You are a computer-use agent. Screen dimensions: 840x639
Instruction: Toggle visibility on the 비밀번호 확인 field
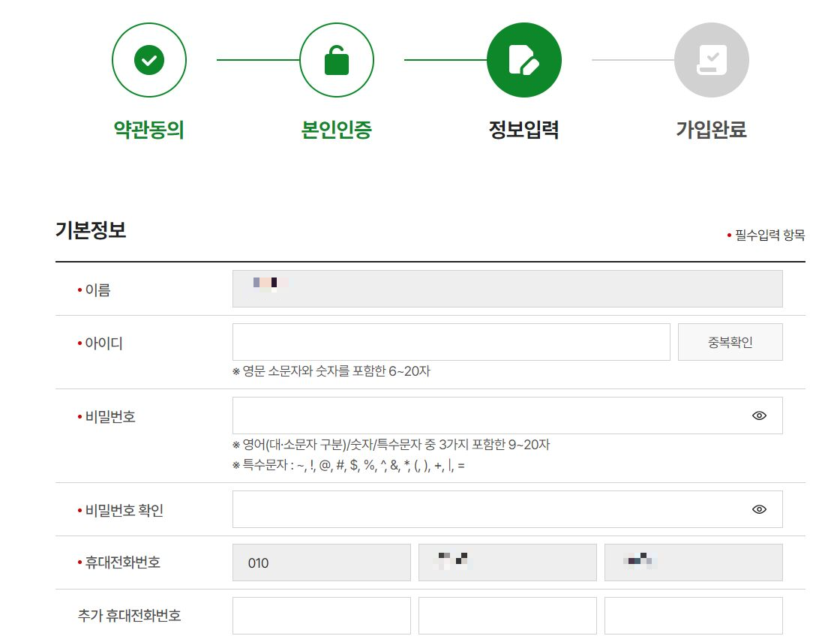coord(759,508)
